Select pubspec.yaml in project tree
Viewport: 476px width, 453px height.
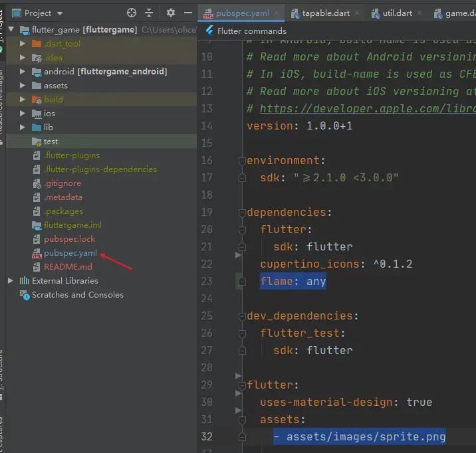70,253
